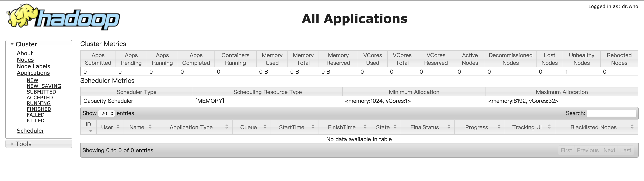644x181 pixels.
Task: Sort by Application Type sort icon
Action: pos(226,127)
